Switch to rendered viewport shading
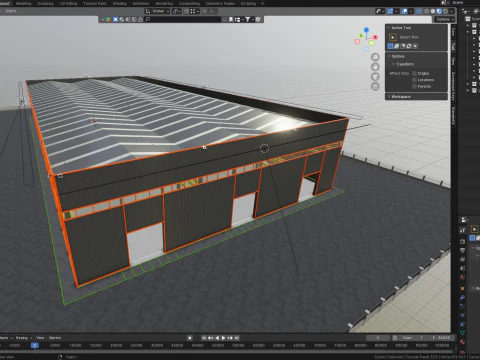Image resolution: width=480 pixels, height=360 pixels. pos(445,11)
